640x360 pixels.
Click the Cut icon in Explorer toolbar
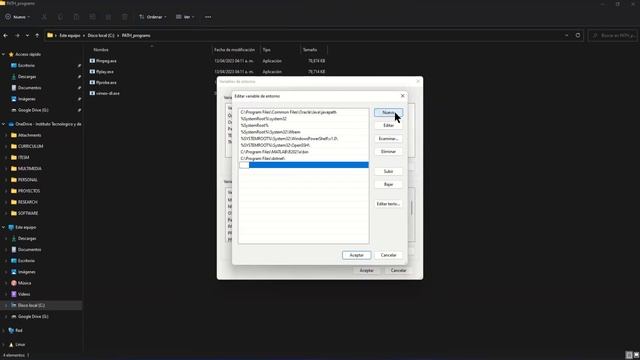point(44,17)
